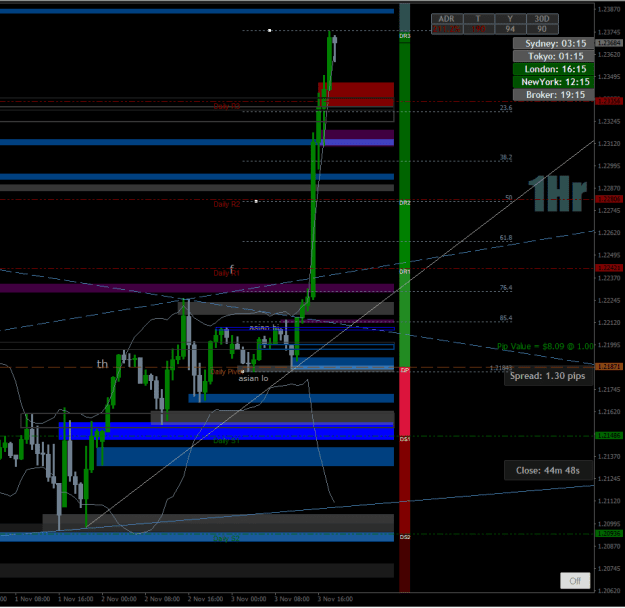Click the DR3 marker on range bar
Image resolution: width=625 pixels, height=608 pixels.
click(x=405, y=36)
